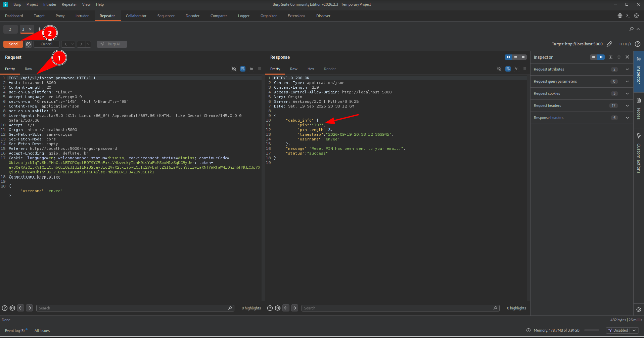
Task: Open the Burp AI Disabled dropdown arrow
Action: click(634, 330)
